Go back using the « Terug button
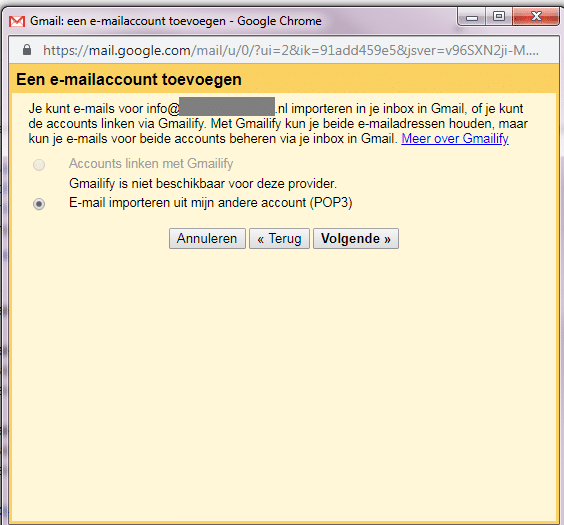The height and width of the screenshot is (525, 564). click(x=279, y=238)
